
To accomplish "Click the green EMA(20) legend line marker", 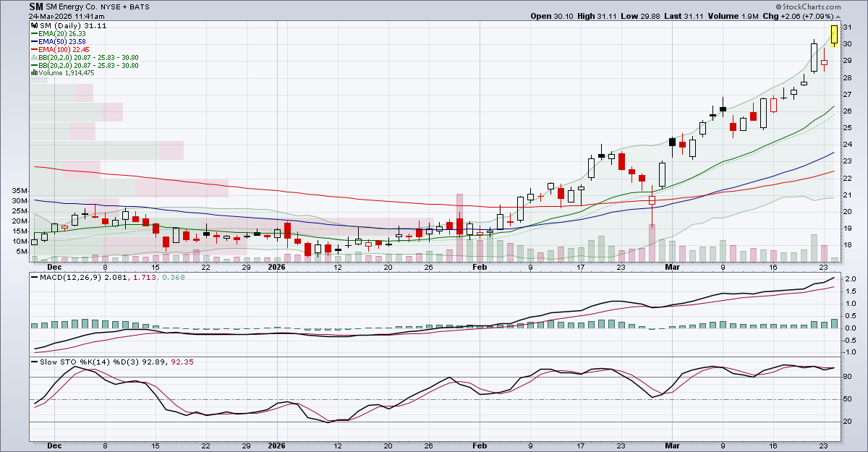I will (x=33, y=33).
